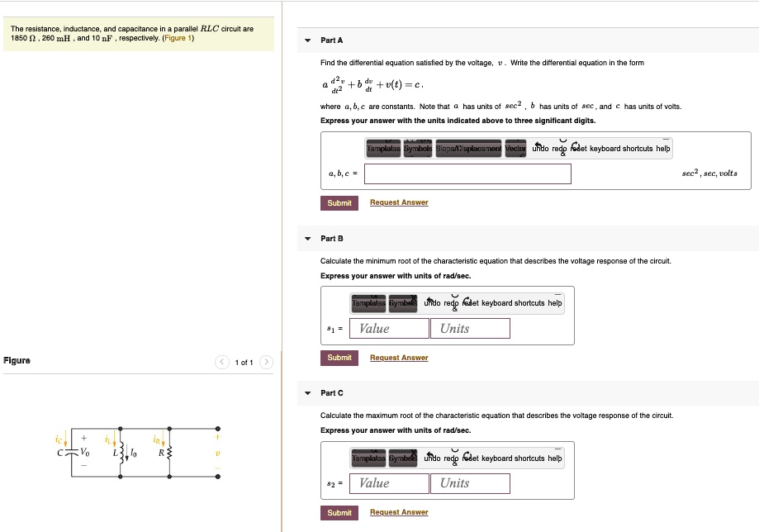Open the Symbols menu in Part A toolbar
The height and width of the screenshot is (532, 759).
417,149
